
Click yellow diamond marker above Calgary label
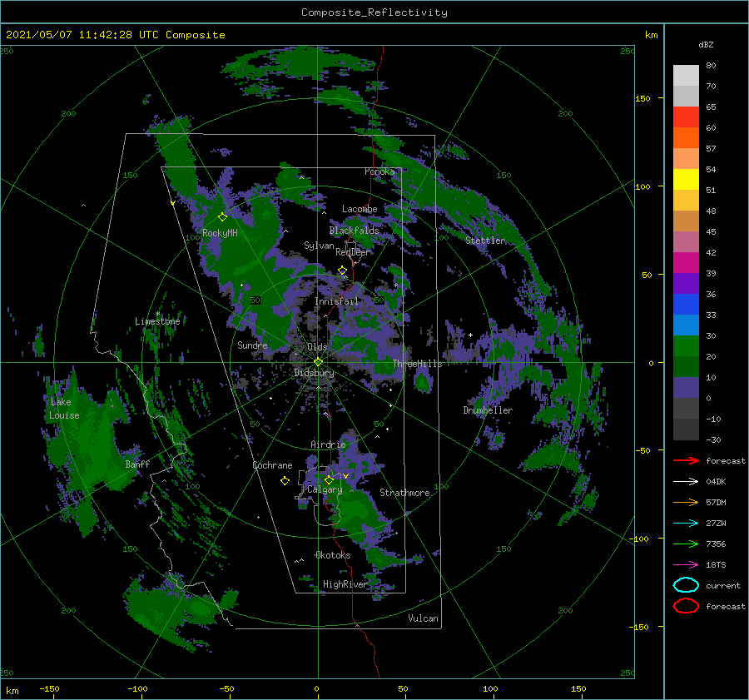329,479
